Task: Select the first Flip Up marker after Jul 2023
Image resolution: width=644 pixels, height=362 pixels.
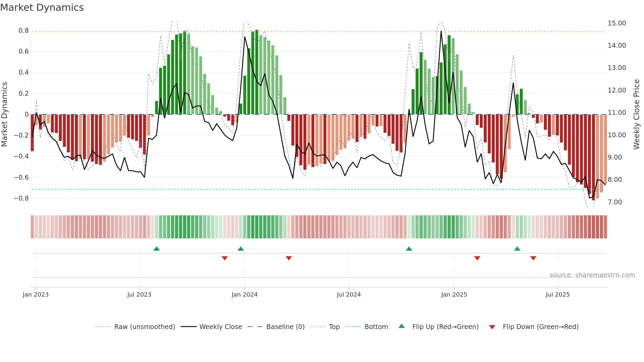Action: pos(156,249)
